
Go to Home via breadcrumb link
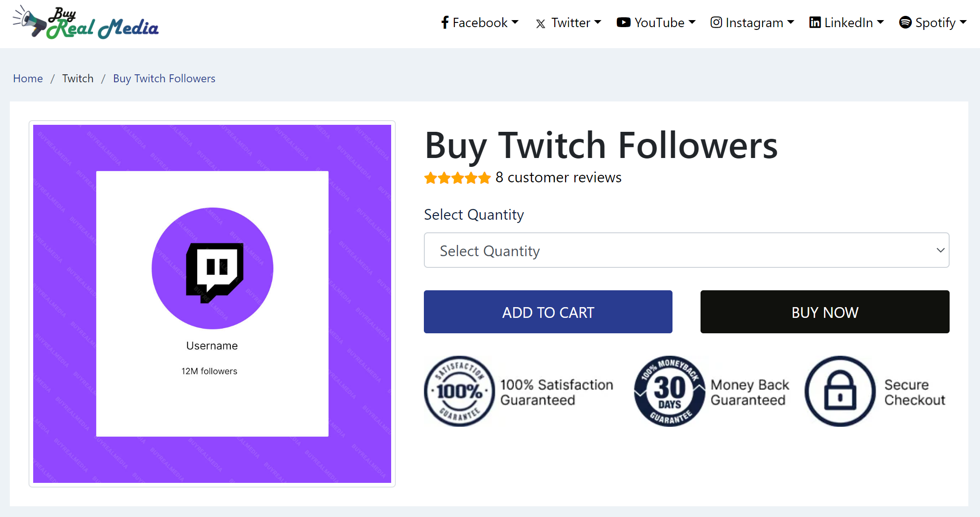[28, 79]
